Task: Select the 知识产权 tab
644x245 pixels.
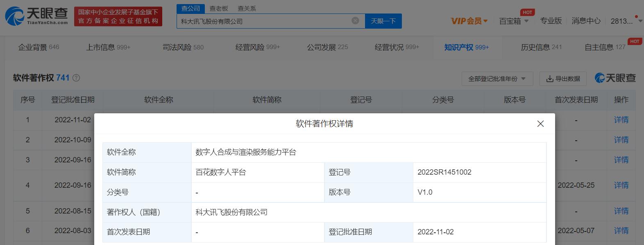Action: tap(467, 47)
